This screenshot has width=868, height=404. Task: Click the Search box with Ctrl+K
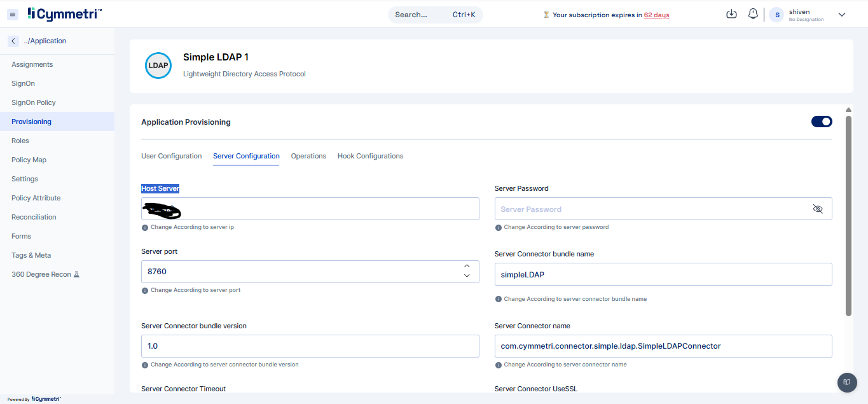point(436,15)
